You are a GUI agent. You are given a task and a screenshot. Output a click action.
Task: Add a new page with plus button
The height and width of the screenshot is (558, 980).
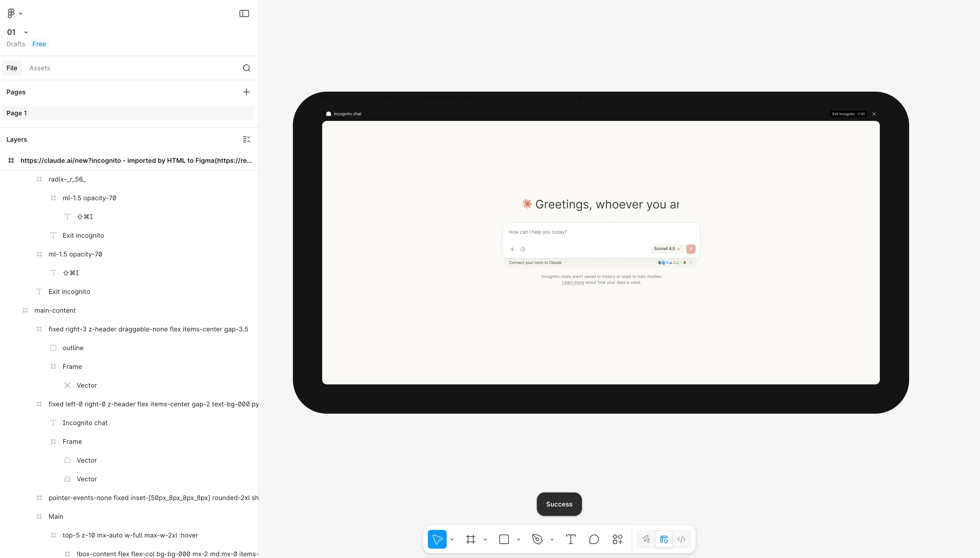click(247, 92)
